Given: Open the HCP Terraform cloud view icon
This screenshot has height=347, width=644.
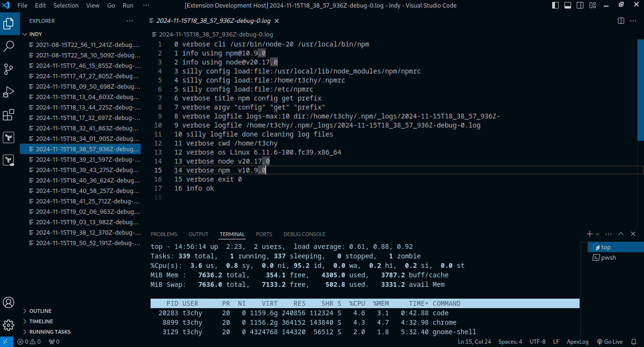Looking at the screenshot, I should (x=9, y=160).
